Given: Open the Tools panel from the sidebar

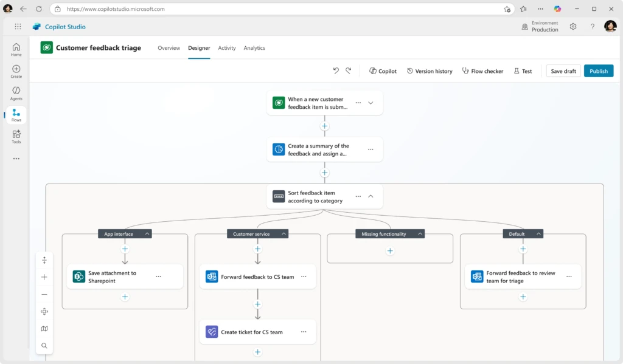Looking at the screenshot, I should [x=16, y=136].
